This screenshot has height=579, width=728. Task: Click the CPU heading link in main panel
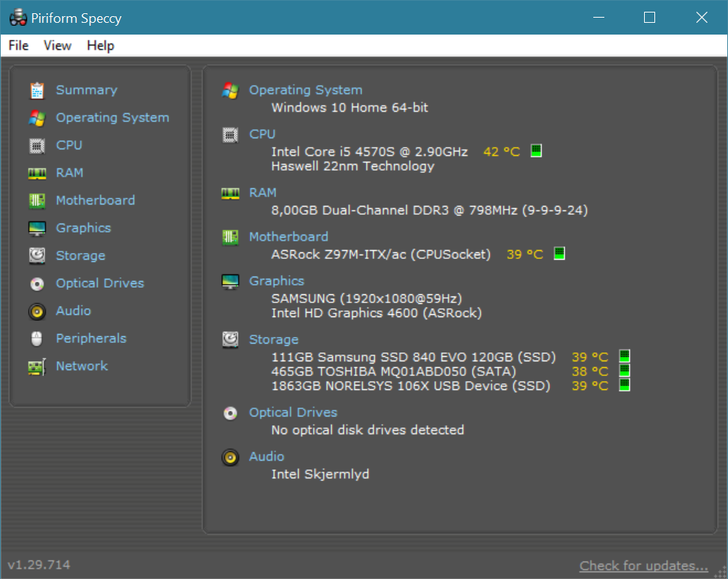[262, 134]
